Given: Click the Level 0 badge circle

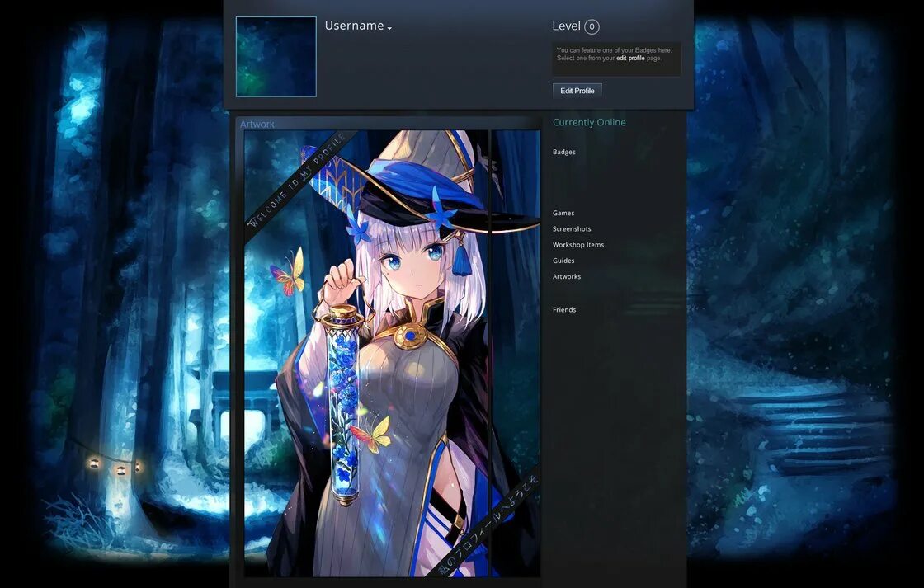Looking at the screenshot, I should coord(592,26).
